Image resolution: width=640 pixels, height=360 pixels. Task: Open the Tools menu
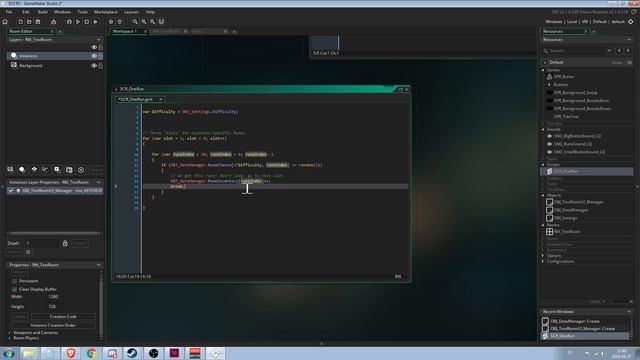pos(82,12)
